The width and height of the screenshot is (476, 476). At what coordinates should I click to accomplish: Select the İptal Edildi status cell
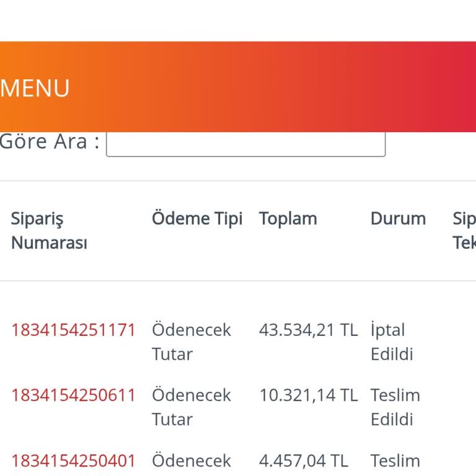point(392,342)
